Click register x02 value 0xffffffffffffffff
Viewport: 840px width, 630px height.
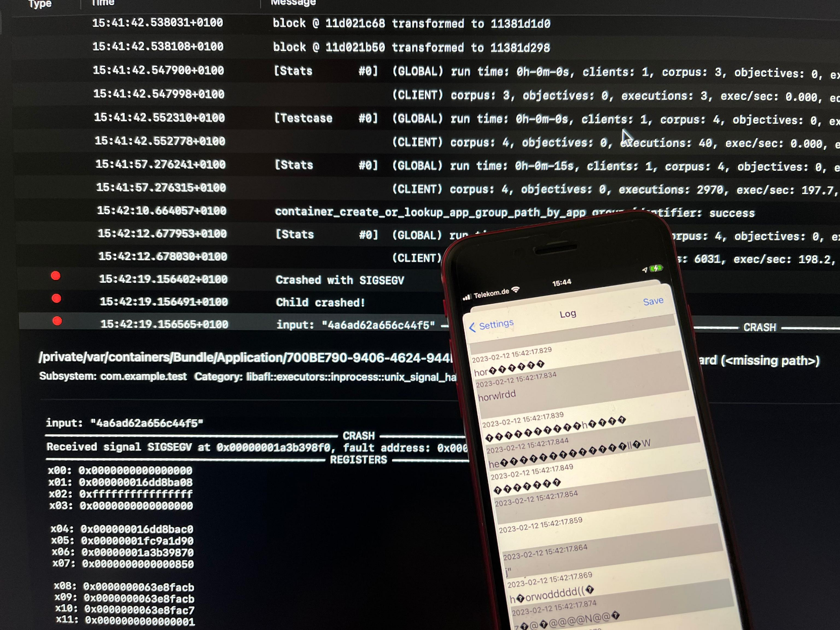[136, 494]
